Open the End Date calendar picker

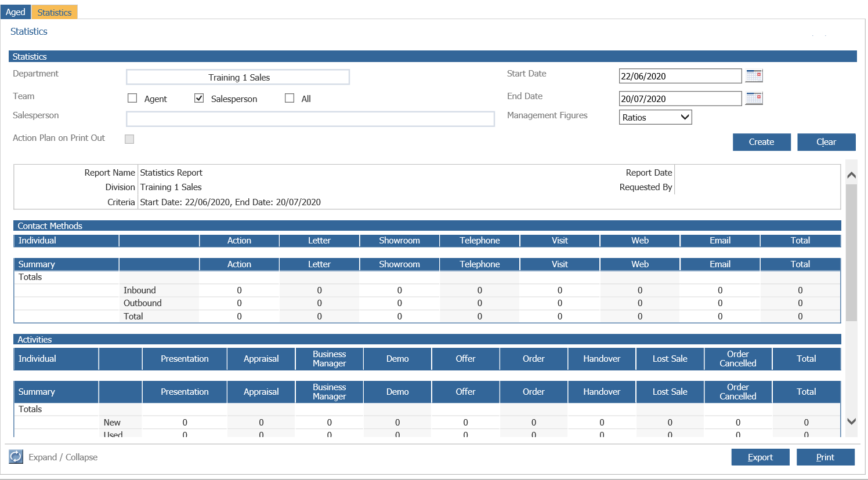pos(754,98)
